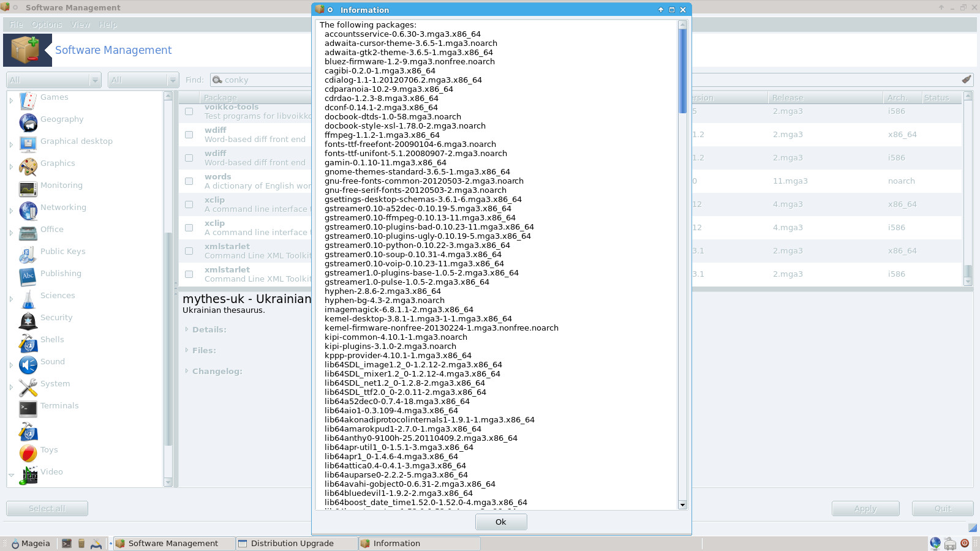This screenshot has width=980, height=551.
Task: Switch to Software Management taskbar window
Action: tap(175, 543)
